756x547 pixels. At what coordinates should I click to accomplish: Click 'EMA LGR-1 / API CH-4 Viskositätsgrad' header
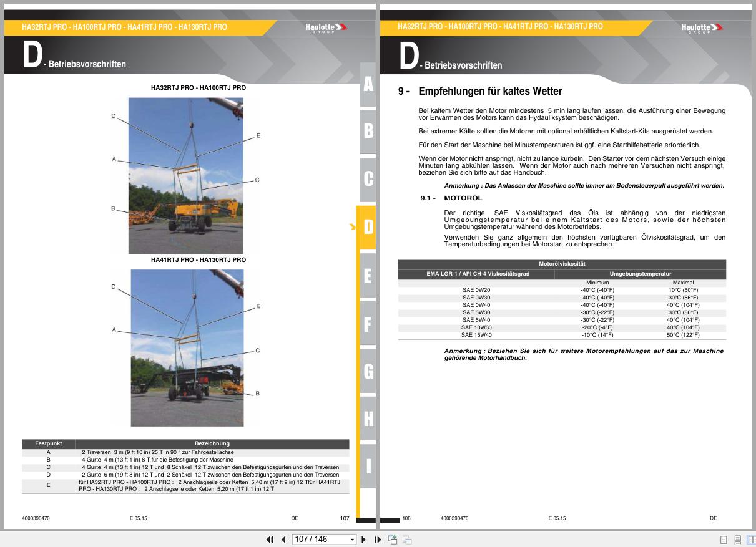(477, 274)
